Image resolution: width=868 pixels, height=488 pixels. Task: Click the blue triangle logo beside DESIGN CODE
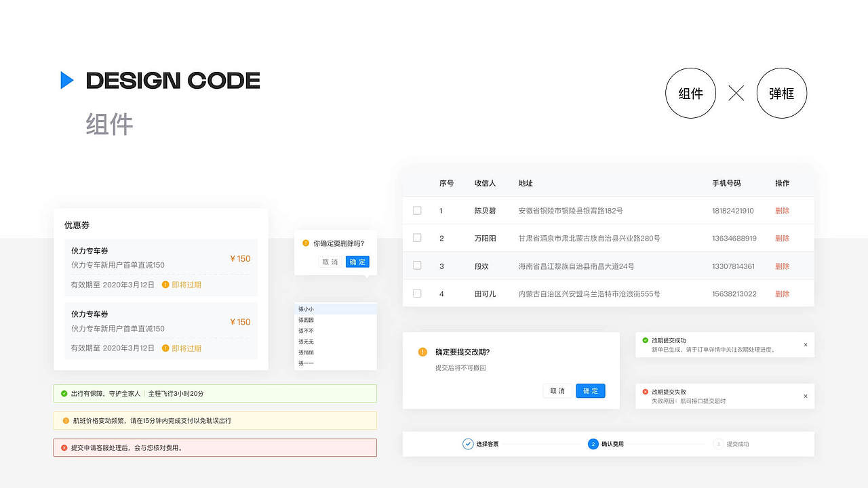(x=66, y=80)
